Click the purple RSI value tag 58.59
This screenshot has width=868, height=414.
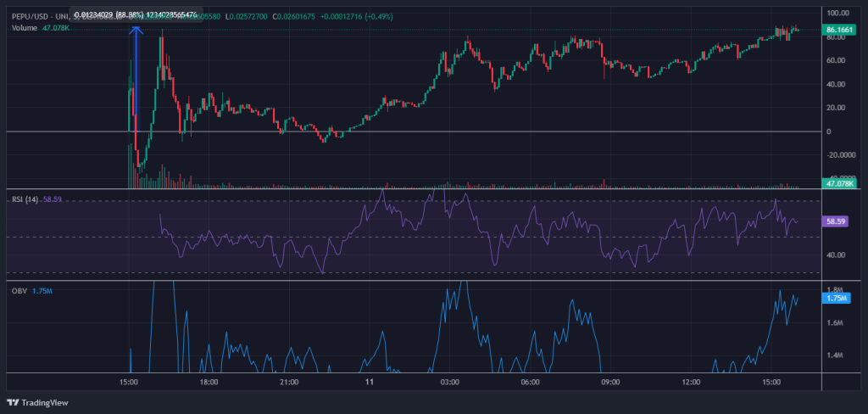(835, 221)
